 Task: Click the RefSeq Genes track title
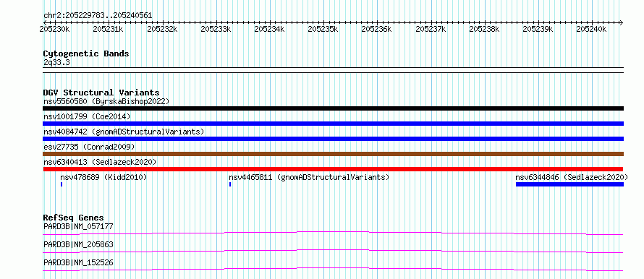coord(74,218)
